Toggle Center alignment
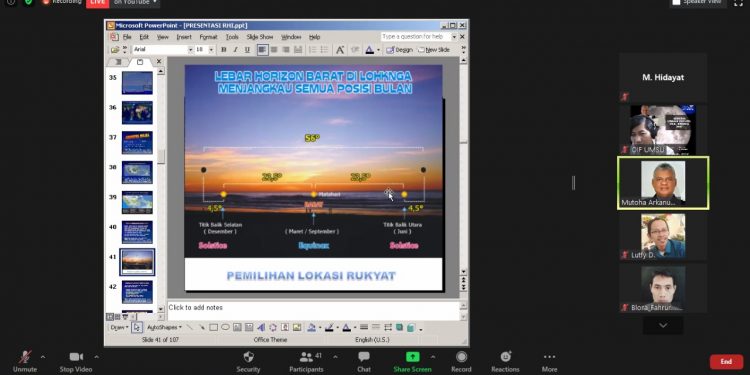 [274, 50]
